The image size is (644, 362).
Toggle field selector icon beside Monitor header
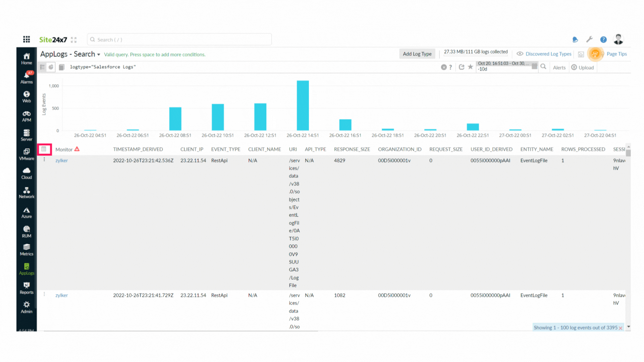(44, 149)
